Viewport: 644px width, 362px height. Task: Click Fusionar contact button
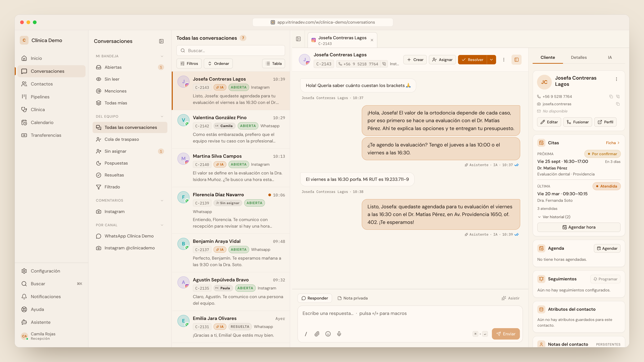click(577, 122)
